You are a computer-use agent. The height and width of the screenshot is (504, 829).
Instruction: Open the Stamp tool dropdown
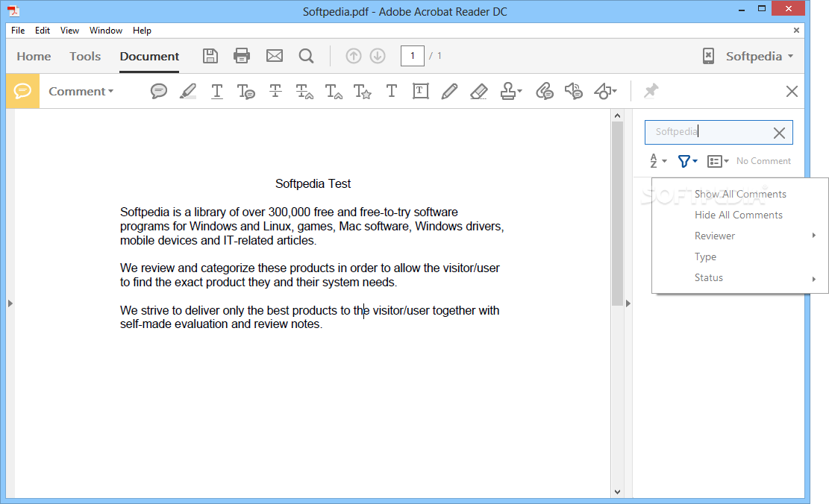tap(510, 92)
